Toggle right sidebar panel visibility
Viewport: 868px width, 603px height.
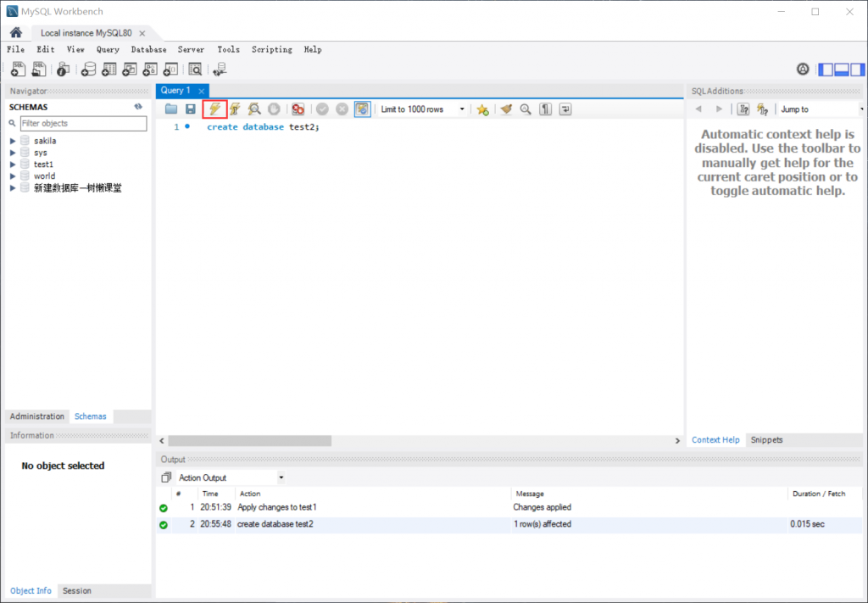click(x=858, y=70)
